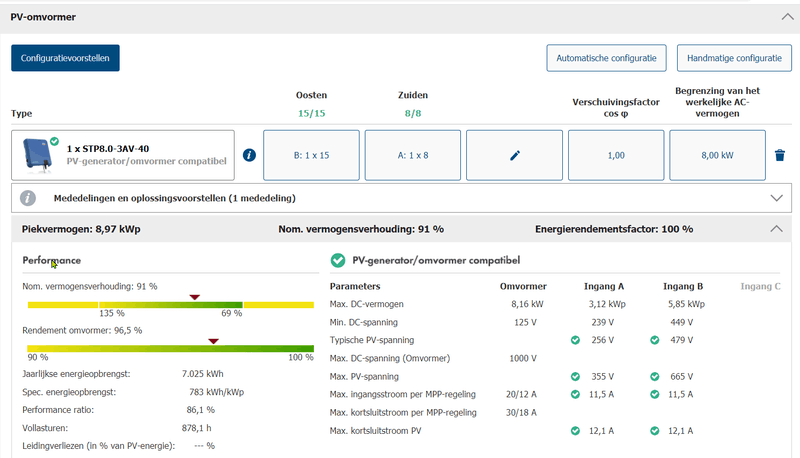800x458 pixels.
Task: Select the B: 1 x 15 string box
Action: tap(311, 155)
